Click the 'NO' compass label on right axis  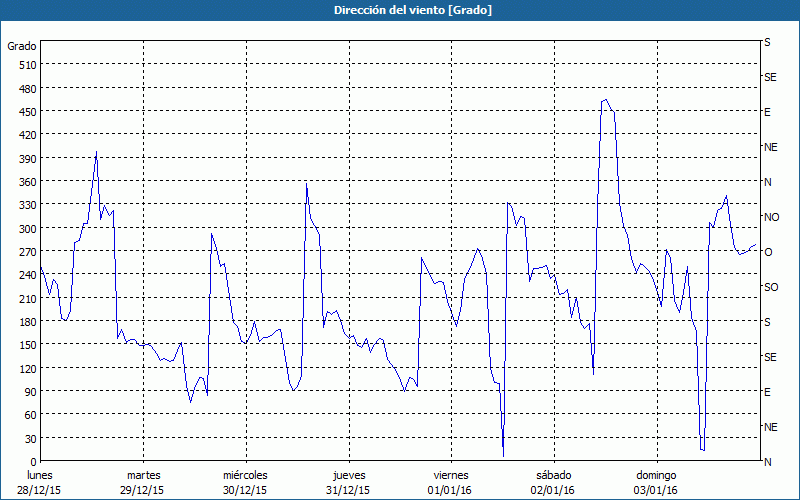tap(771, 217)
